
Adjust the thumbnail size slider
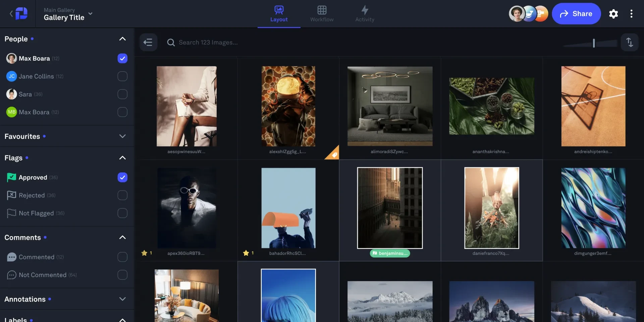593,43
